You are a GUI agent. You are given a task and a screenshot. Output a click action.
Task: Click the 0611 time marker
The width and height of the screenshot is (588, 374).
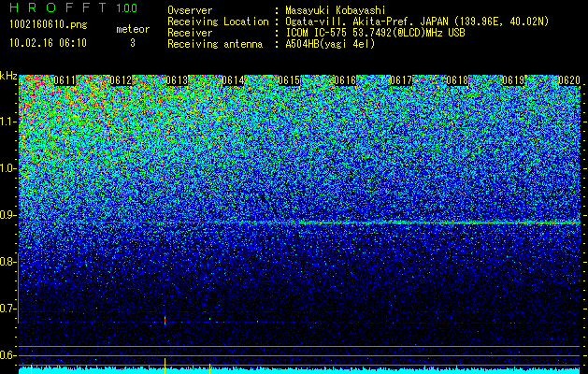pyautogui.click(x=65, y=80)
